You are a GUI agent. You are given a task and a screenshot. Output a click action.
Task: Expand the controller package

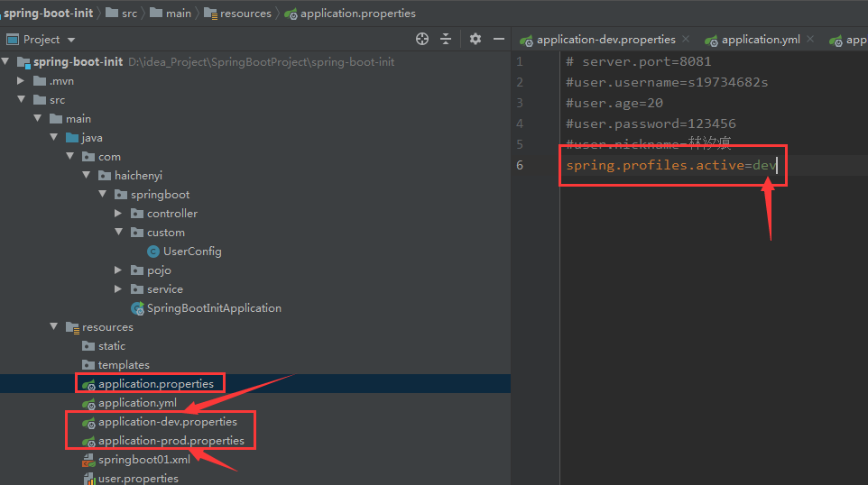click(118, 213)
